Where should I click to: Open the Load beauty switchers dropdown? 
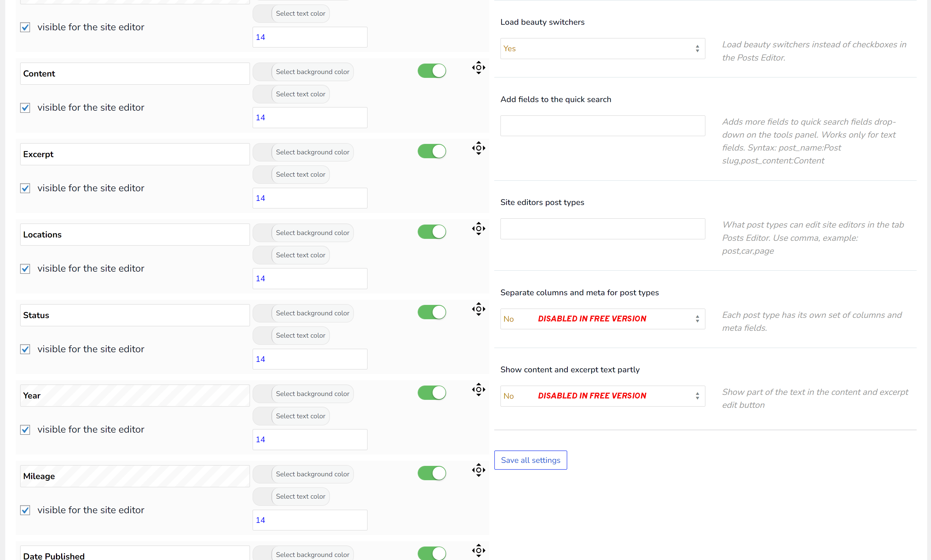coord(602,48)
